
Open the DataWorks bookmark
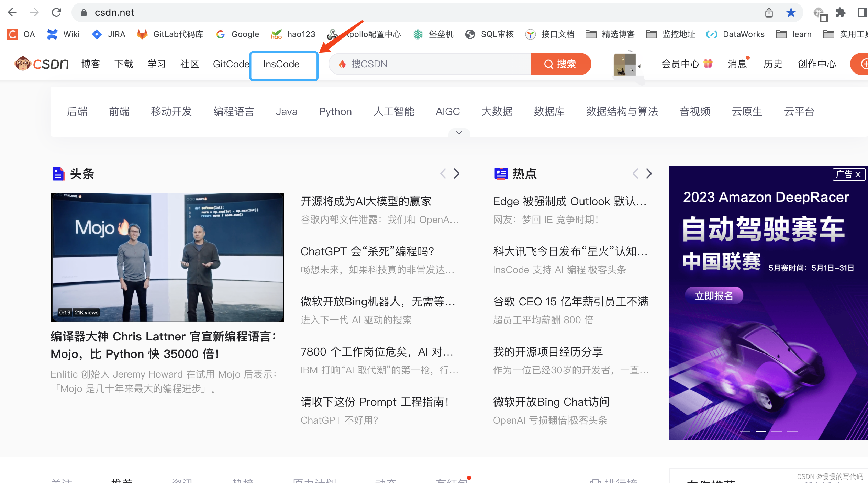point(735,34)
